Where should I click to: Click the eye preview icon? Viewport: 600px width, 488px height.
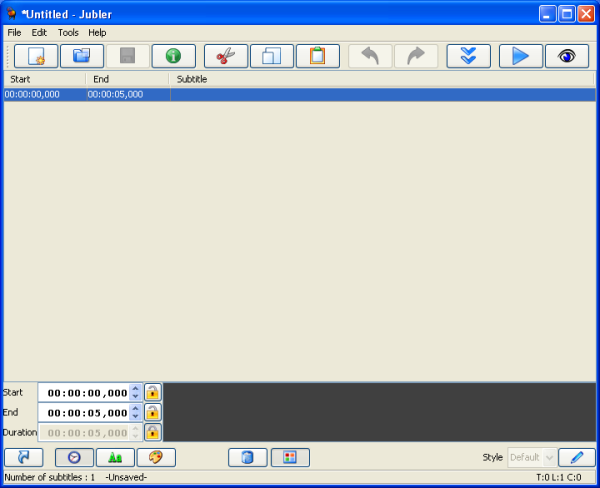coord(566,56)
